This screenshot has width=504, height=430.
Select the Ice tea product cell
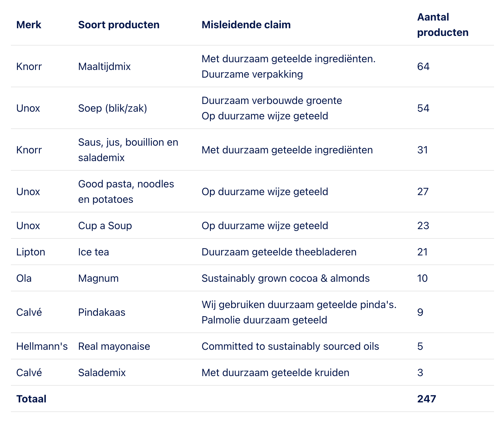point(93,252)
